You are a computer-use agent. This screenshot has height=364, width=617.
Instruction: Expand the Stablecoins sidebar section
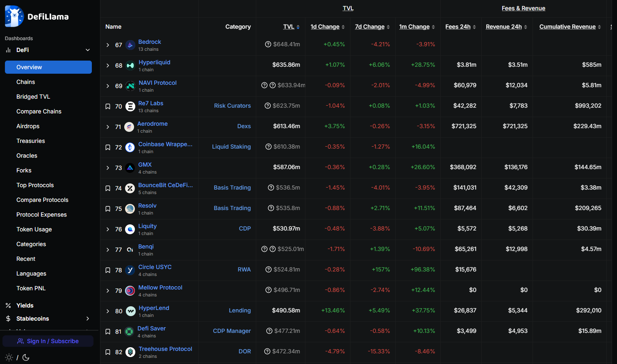[x=88, y=319]
